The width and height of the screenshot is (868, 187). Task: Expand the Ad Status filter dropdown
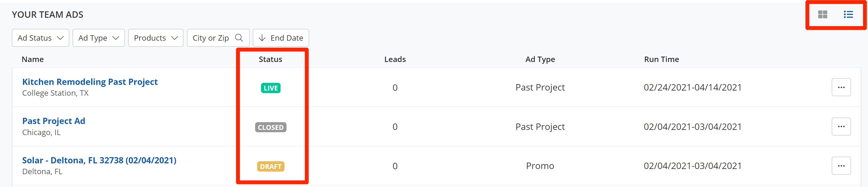point(40,38)
